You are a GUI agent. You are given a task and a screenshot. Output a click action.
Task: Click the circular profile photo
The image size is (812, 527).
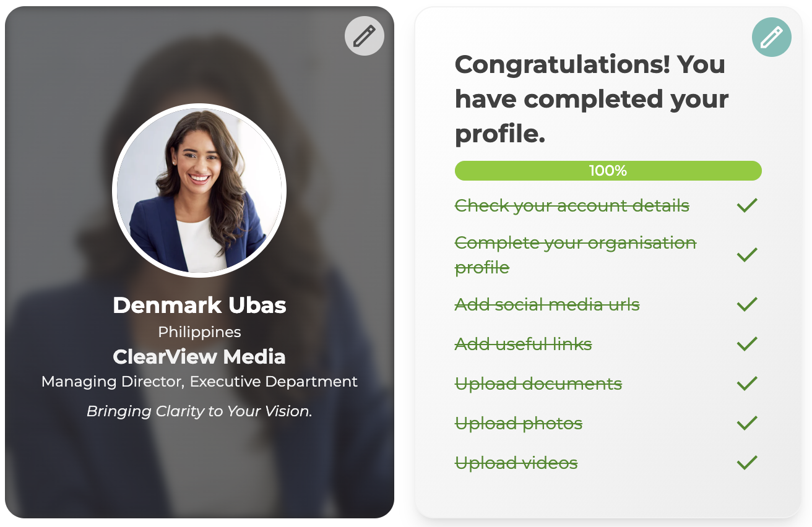199,191
